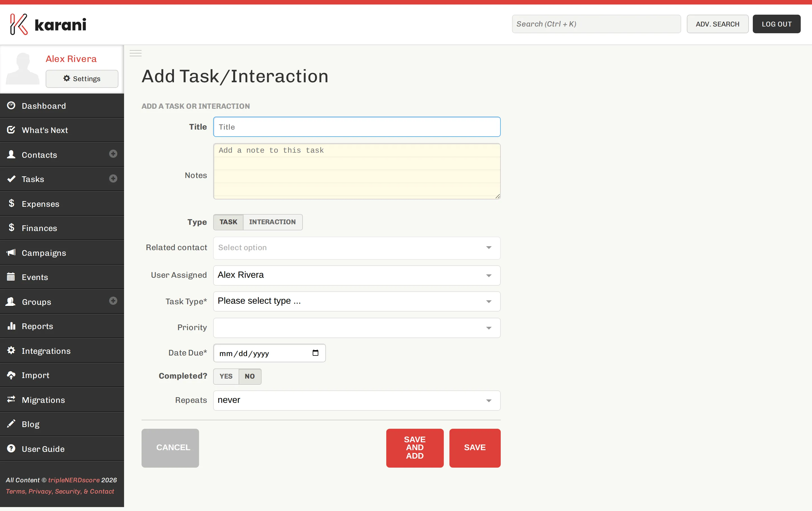Focus the top search box
This screenshot has width=812, height=511.
[596, 24]
